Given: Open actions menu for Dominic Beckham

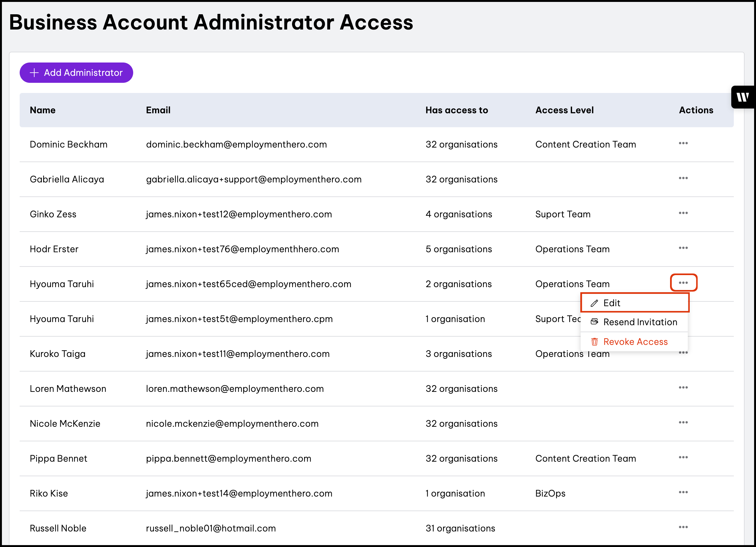Looking at the screenshot, I should pos(683,143).
